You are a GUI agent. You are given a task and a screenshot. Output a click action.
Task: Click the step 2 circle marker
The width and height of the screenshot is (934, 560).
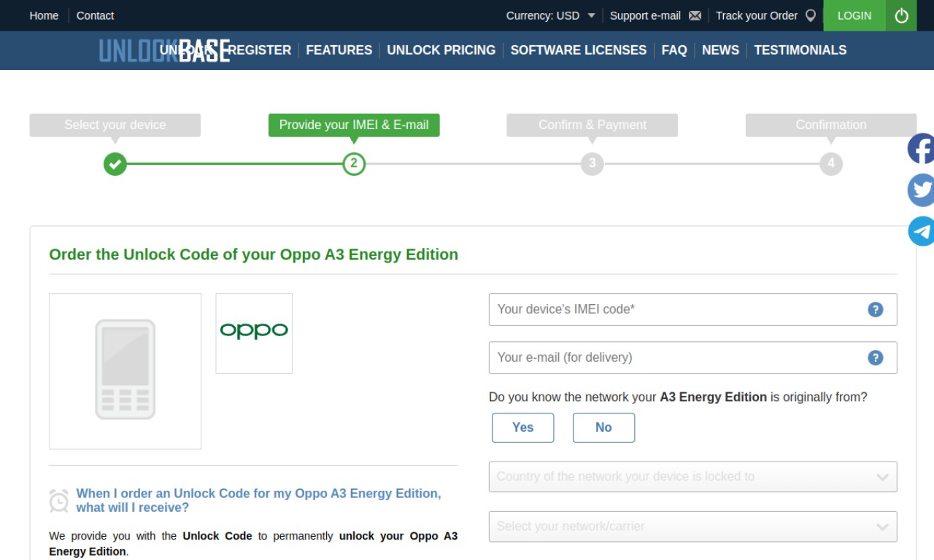pyautogui.click(x=354, y=163)
